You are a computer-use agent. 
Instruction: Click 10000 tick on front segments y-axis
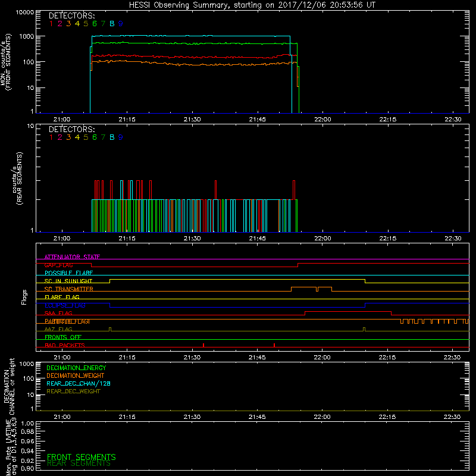pos(25,12)
